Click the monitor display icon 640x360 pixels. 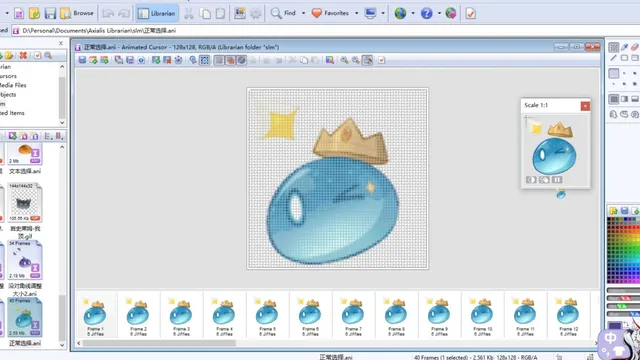pyautogui.click(x=370, y=13)
